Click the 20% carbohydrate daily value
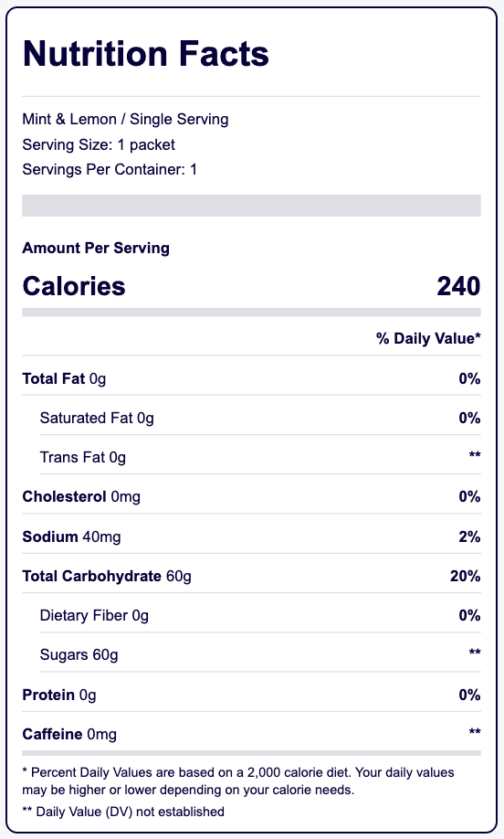 click(465, 576)
